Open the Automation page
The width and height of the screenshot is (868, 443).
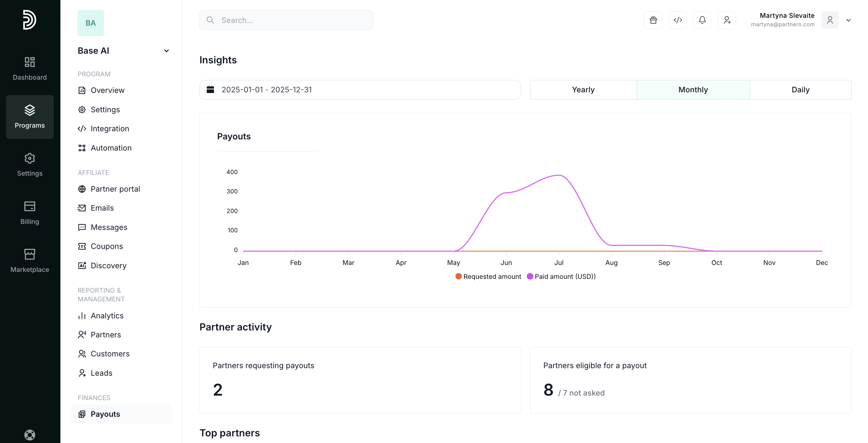point(111,148)
